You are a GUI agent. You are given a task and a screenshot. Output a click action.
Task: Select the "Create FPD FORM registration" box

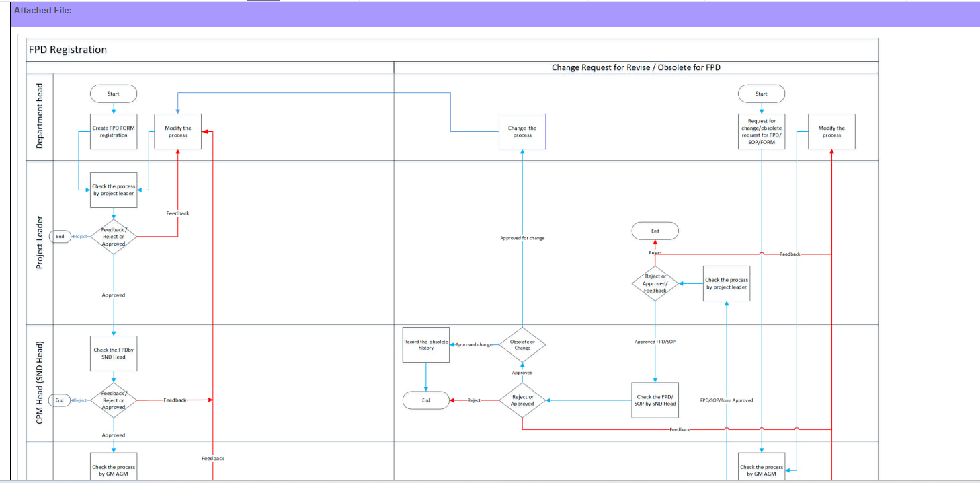pyautogui.click(x=114, y=131)
